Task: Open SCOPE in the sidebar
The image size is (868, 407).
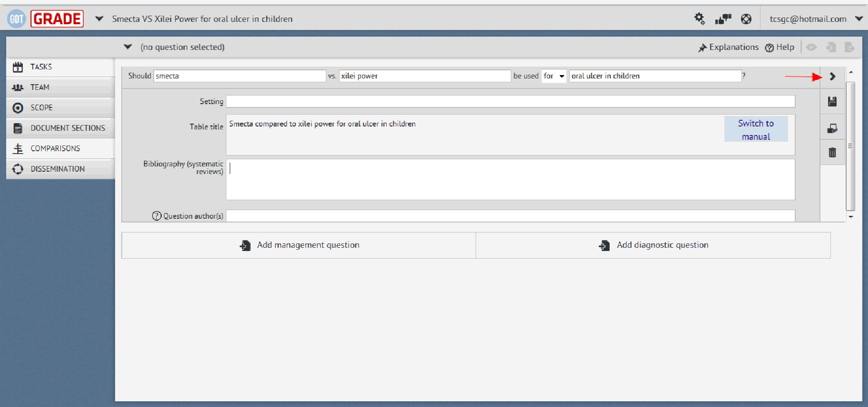Action: pyautogui.click(x=60, y=108)
